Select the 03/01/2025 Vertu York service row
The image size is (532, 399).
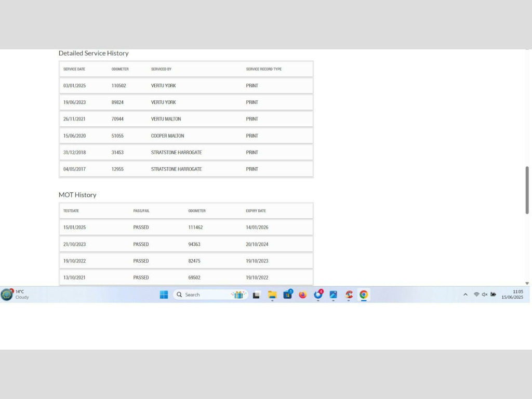point(186,86)
